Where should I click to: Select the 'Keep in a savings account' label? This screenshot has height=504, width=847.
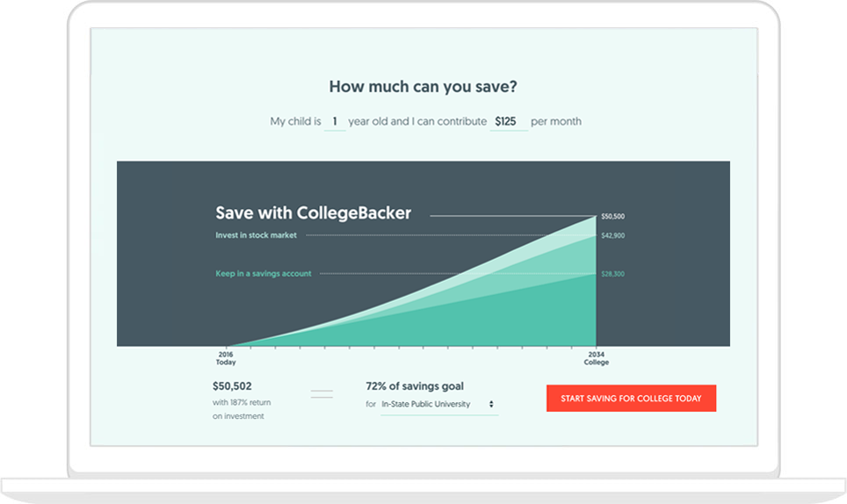(263, 274)
